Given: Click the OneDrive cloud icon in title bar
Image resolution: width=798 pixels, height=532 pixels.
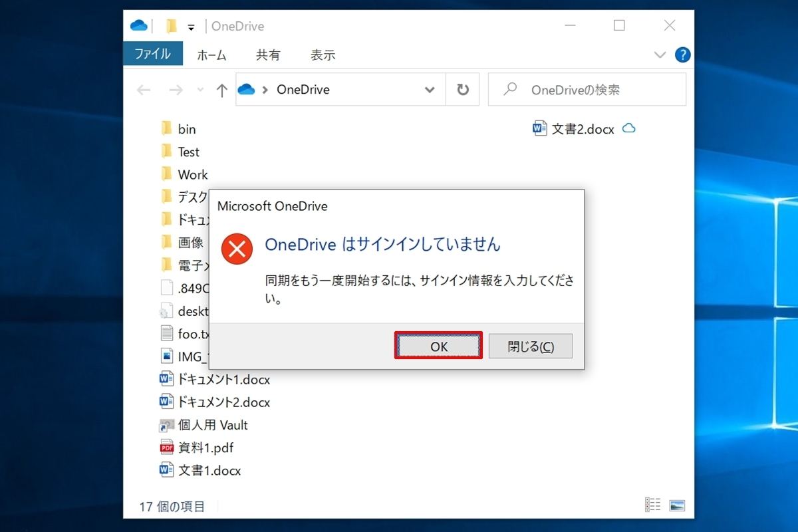Looking at the screenshot, I should click(139, 26).
